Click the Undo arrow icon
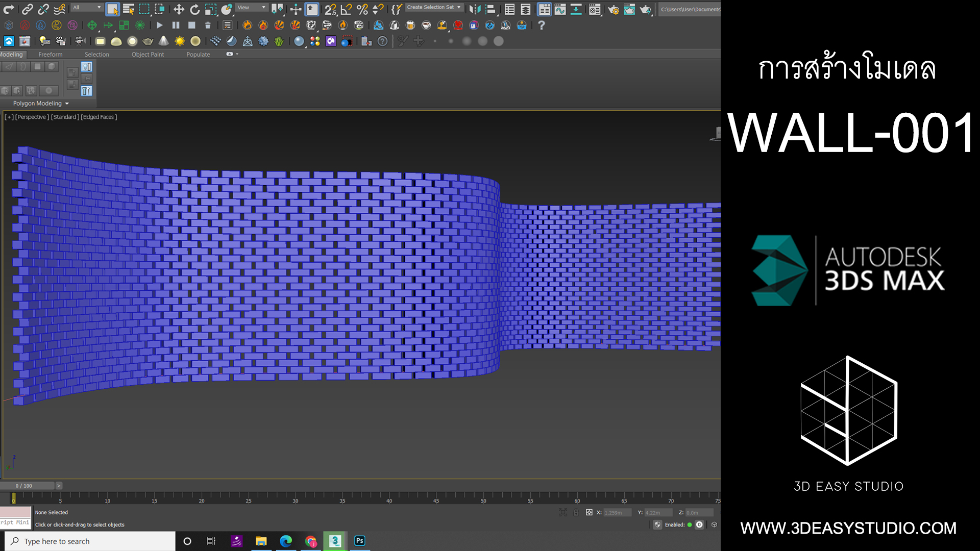The height and width of the screenshot is (551, 980). click(9, 9)
